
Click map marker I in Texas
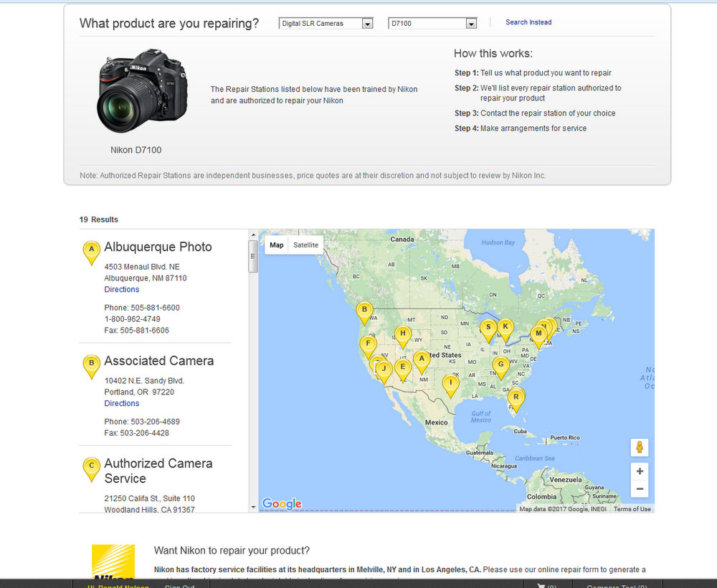(450, 384)
